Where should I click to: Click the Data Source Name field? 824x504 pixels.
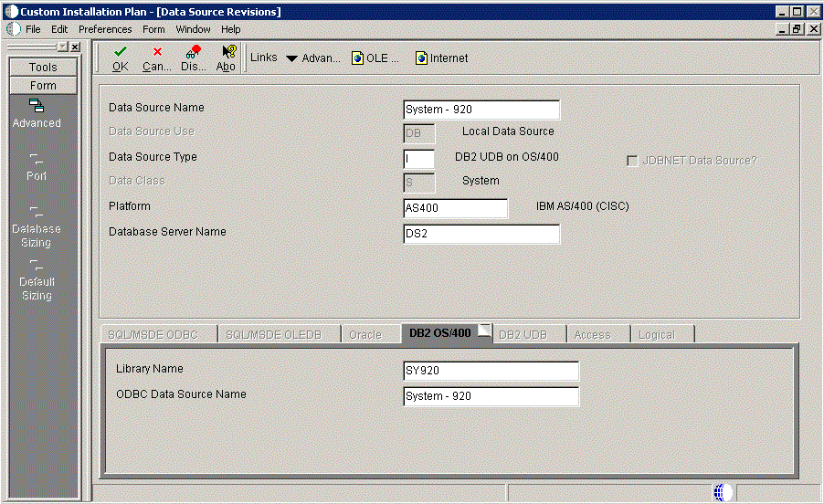(x=481, y=110)
